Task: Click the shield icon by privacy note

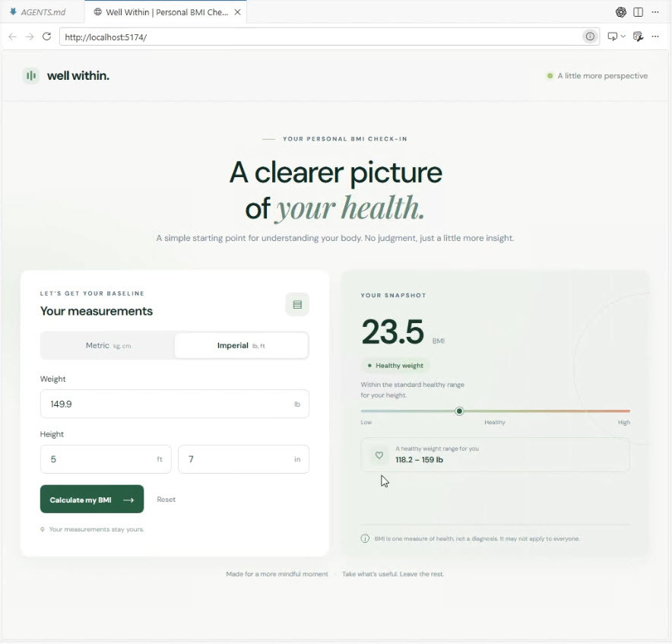Action: click(43, 529)
